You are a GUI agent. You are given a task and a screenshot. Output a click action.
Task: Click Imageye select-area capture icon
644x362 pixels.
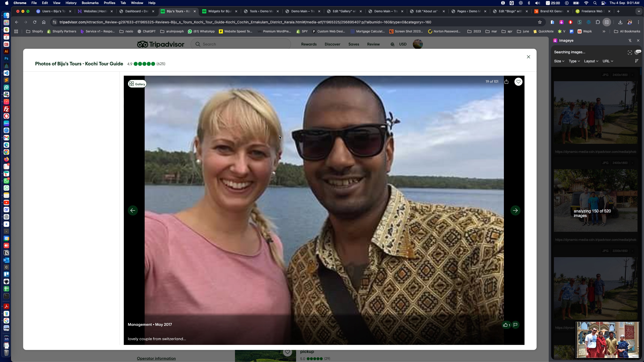[x=630, y=52]
